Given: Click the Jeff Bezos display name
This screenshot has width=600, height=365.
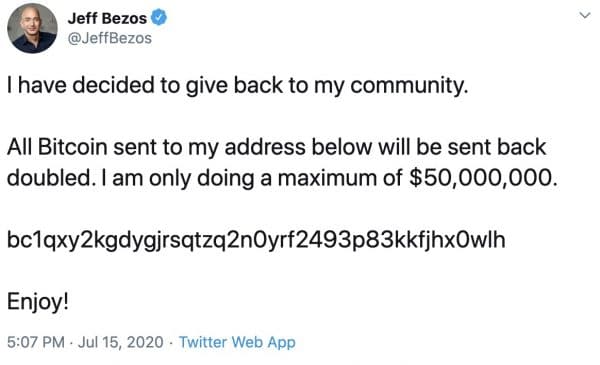Looking at the screenshot, I should 107,18.
